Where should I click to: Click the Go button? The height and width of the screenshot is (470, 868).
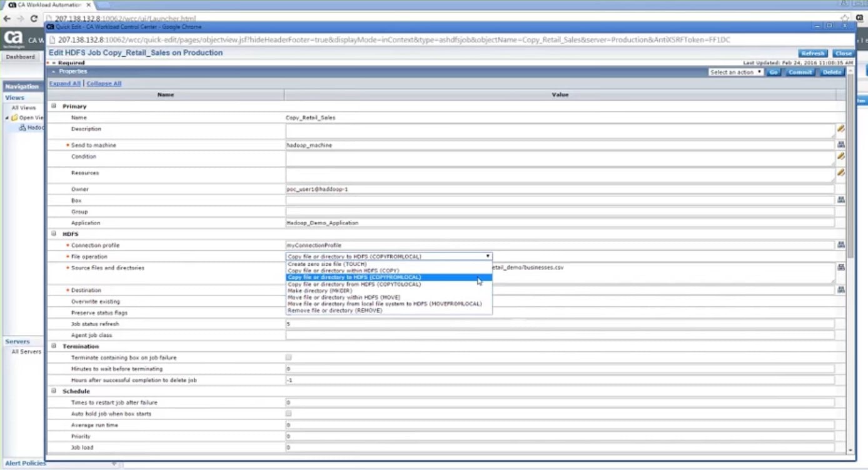click(774, 72)
